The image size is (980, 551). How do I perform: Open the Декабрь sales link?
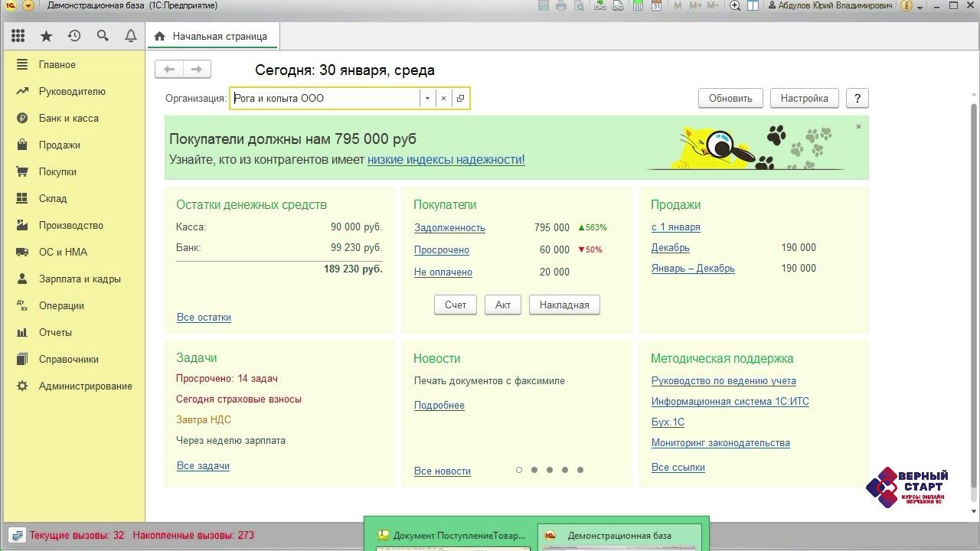(x=671, y=248)
